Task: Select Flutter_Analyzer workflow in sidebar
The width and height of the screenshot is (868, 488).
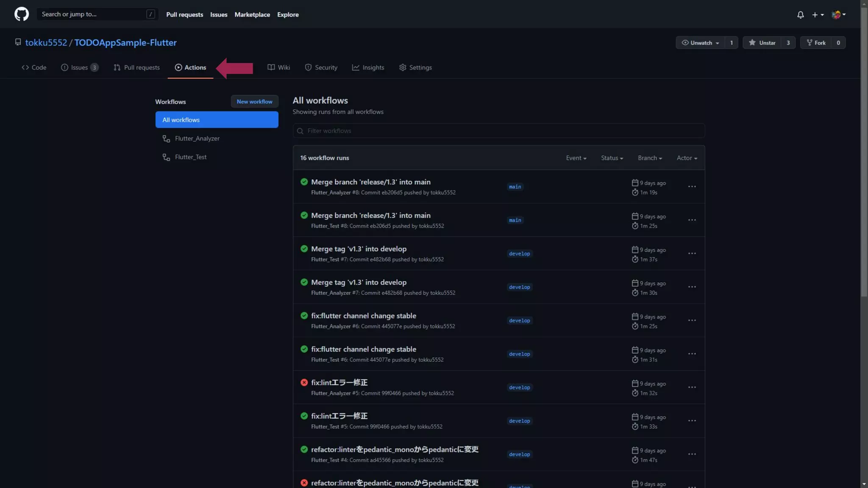Action: 197,139
